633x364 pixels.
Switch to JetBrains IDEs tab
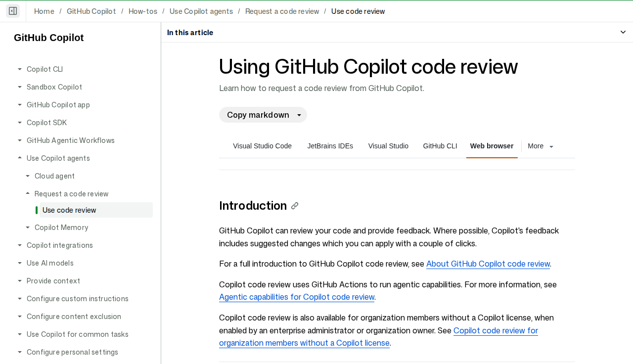[x=330, y=146]
